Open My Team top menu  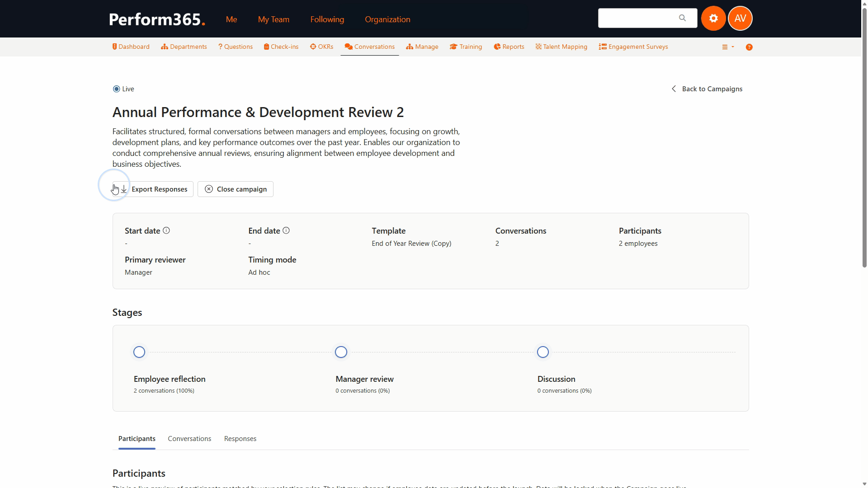tap(274, 19)
